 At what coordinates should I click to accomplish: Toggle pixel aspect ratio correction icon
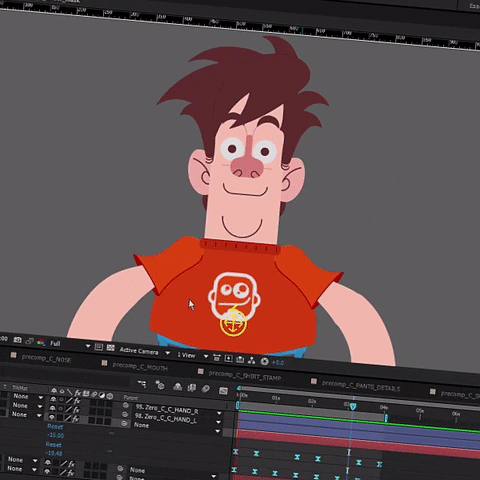coord(217,358)
